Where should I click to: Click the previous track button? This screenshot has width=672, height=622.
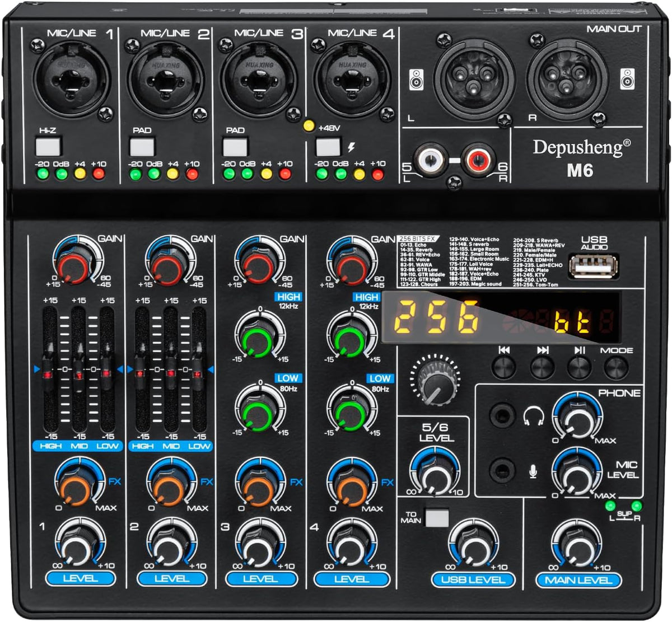(x=504, y=368)
